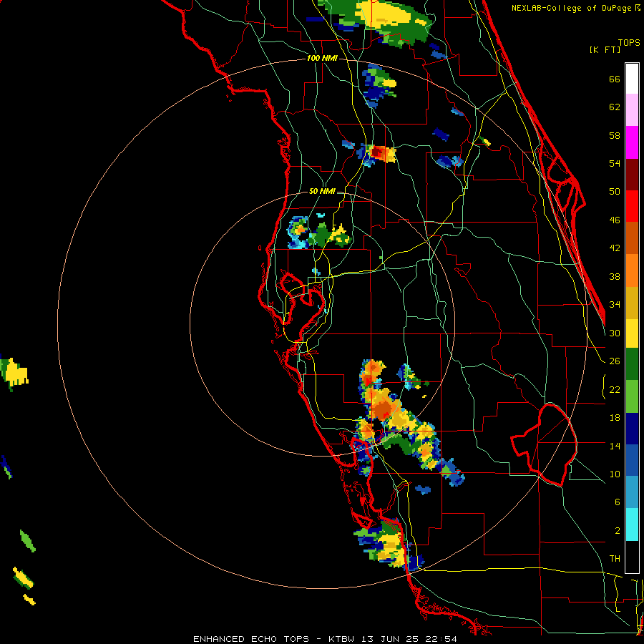Click the yellow storm cell along the southwest coast
The width and height of the screenshot is (644, 644).
point(389,546)
